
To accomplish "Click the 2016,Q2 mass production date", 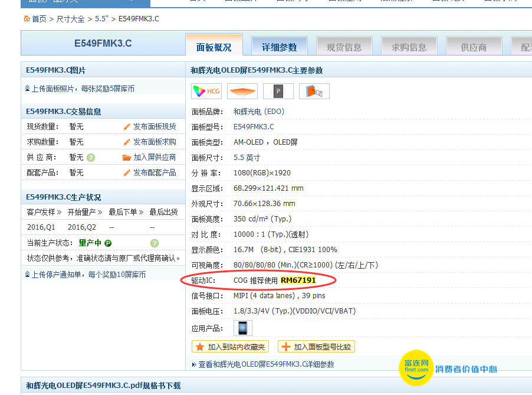I will pos(82,227).
